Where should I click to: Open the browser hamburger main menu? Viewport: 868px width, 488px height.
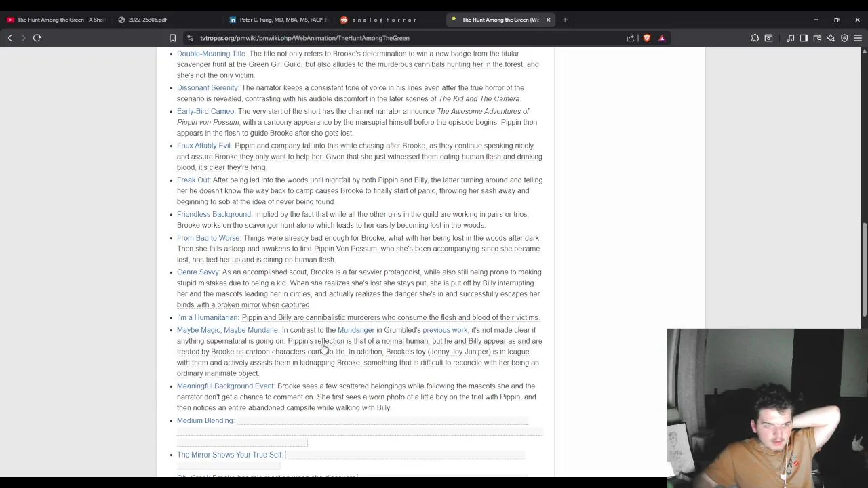(858, 38)
